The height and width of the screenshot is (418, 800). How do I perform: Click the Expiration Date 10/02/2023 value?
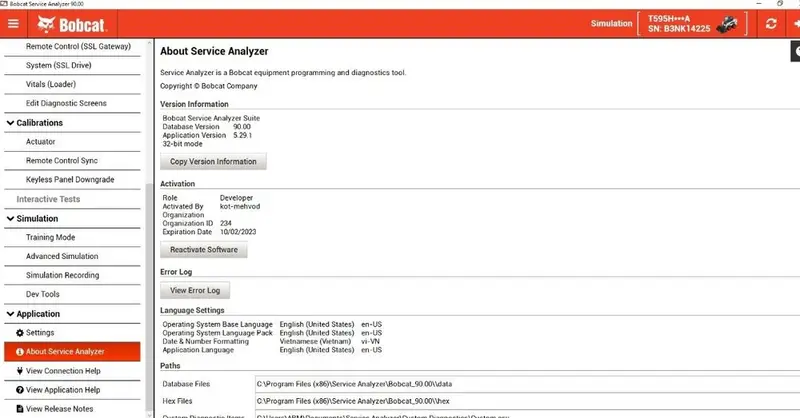pos(238,232)
